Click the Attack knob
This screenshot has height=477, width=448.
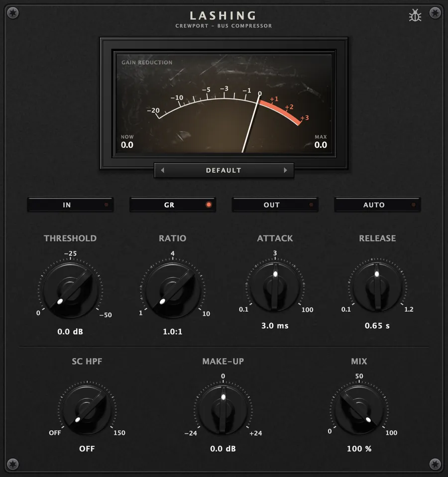275,287
